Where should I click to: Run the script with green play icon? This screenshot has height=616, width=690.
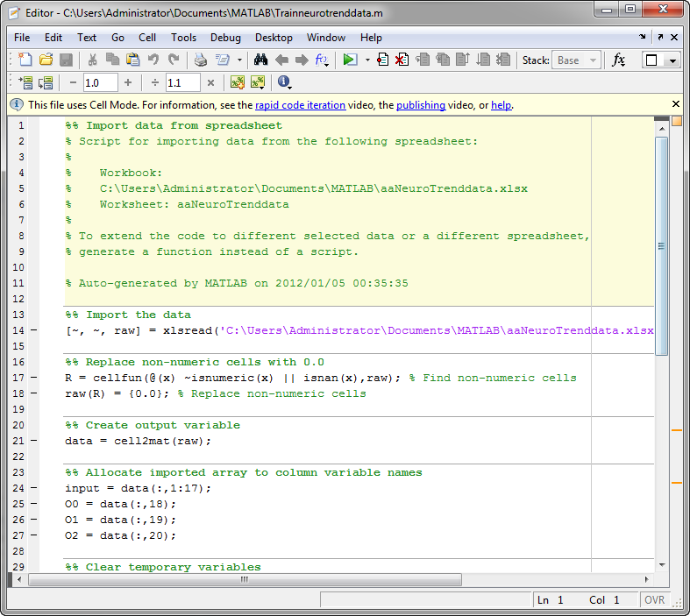350,60
